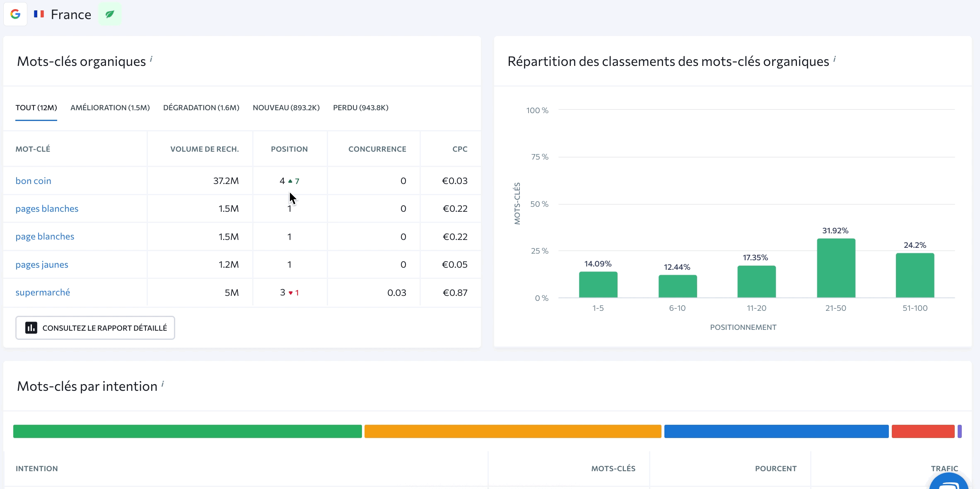Screen dimensions: 980x489
Task: Click the info icon beside Mots-clés organiques
Action: (151, 59)
